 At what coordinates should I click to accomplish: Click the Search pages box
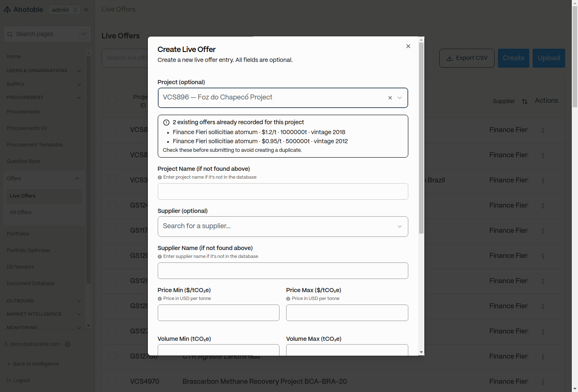click(47, 34)
